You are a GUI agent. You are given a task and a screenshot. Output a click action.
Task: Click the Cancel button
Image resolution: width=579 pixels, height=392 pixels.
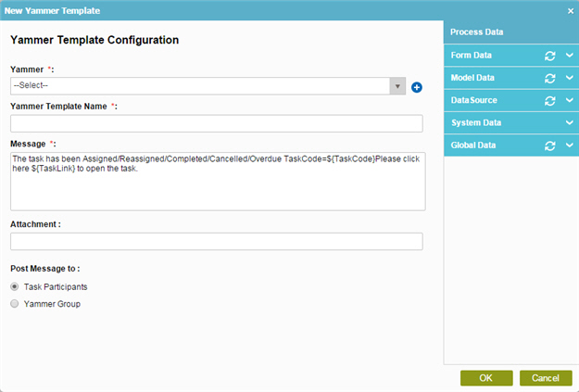click(546, 378)
